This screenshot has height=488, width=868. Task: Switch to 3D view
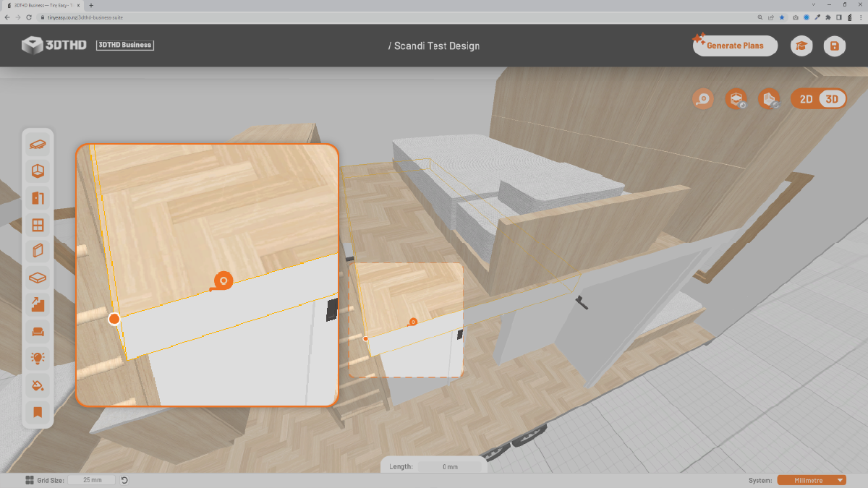pyautogui.click(x=833, y=99)
